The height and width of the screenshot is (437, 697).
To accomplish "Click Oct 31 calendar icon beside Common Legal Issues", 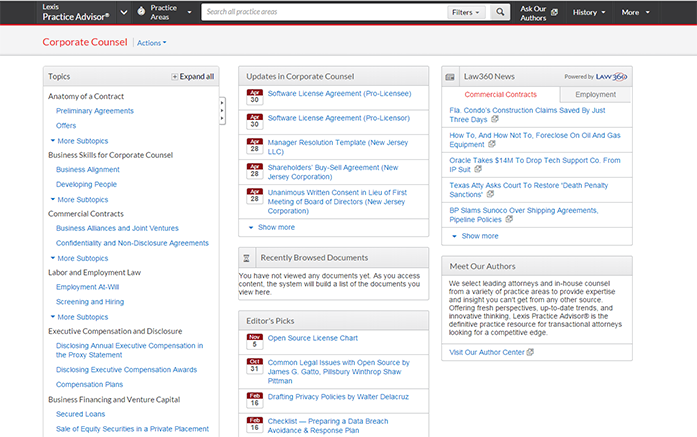I will (x=255, y=365).
